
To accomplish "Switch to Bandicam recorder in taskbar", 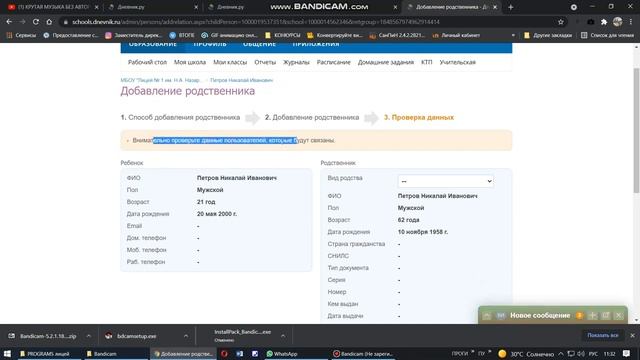I will 362,354.
